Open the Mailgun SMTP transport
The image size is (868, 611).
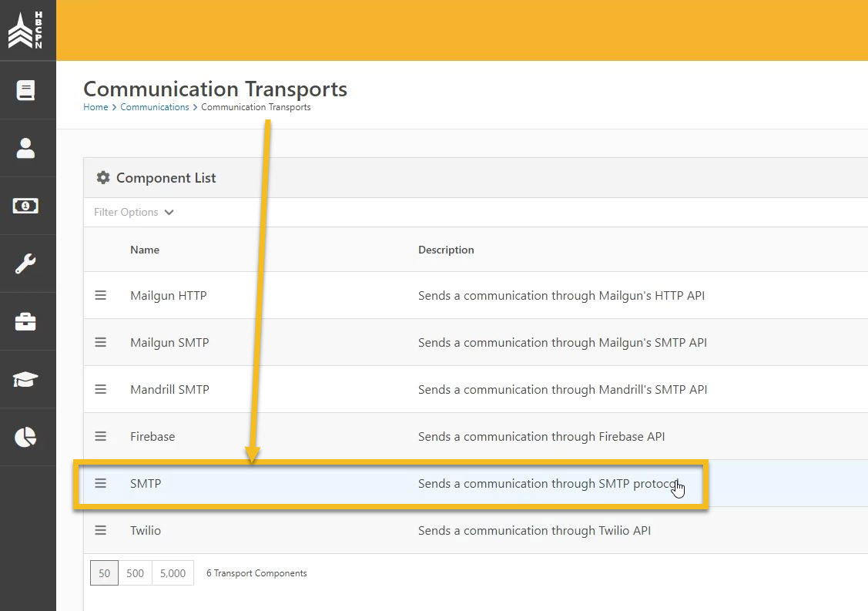169,343
